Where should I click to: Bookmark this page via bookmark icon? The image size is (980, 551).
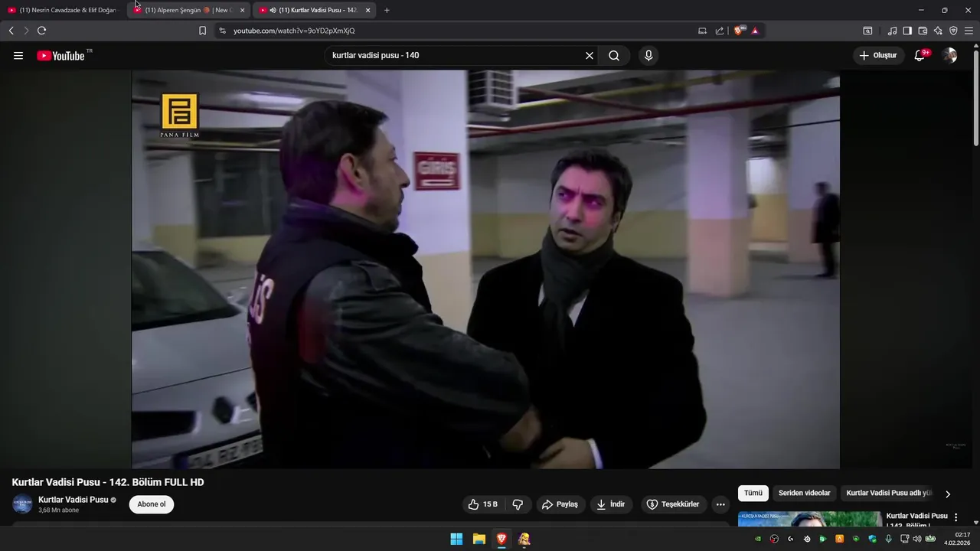[202, 31]
